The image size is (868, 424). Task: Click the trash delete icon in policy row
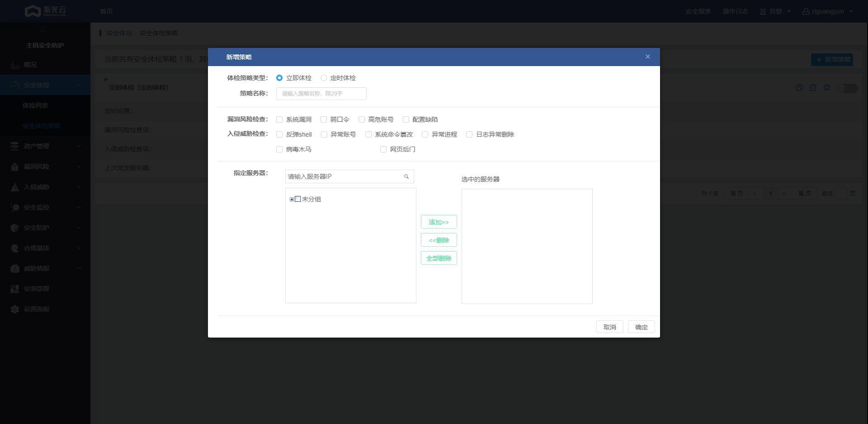(x=813, y=87)
